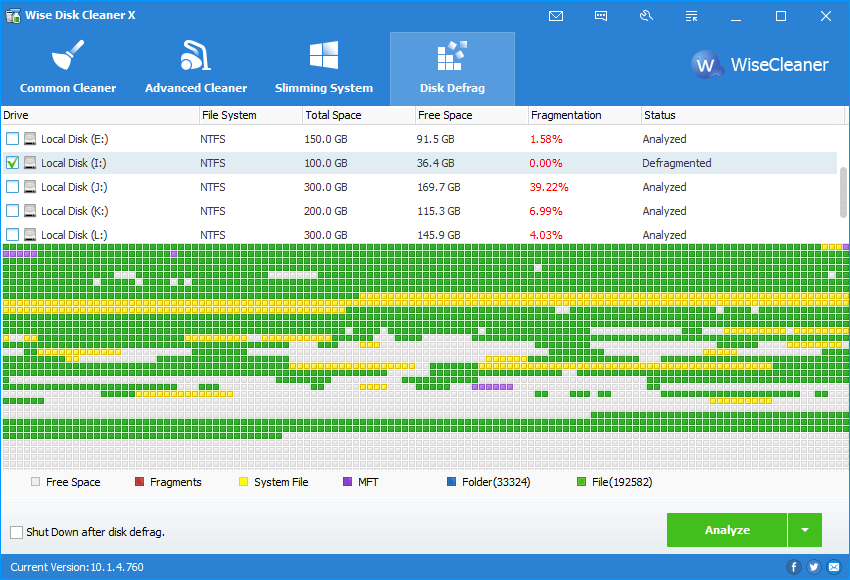Open the Facebook icon in the footer

point(794,567)
